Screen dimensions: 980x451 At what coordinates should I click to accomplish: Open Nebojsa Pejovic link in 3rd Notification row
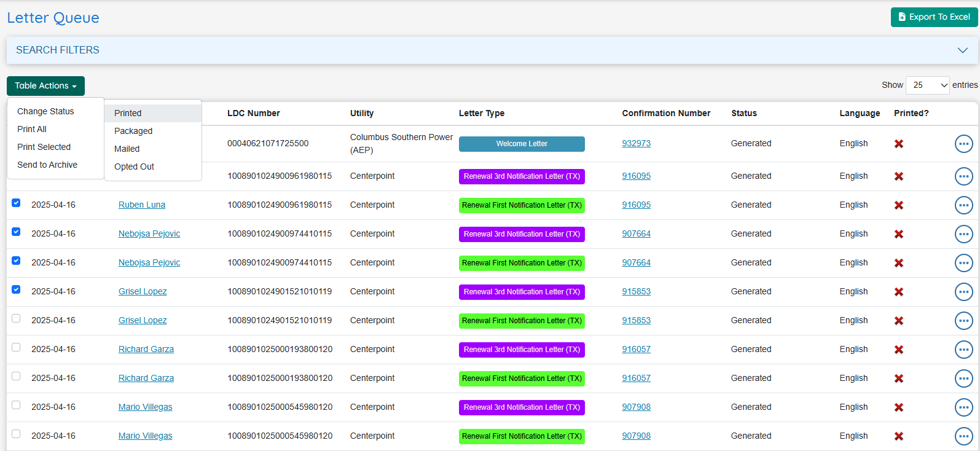click(x=149, y=234)
